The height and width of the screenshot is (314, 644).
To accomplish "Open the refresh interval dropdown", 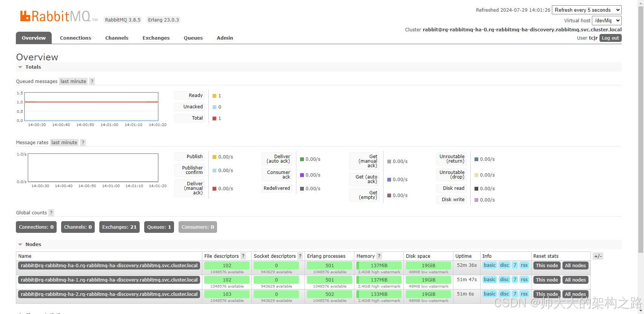I will coord(587,10).
